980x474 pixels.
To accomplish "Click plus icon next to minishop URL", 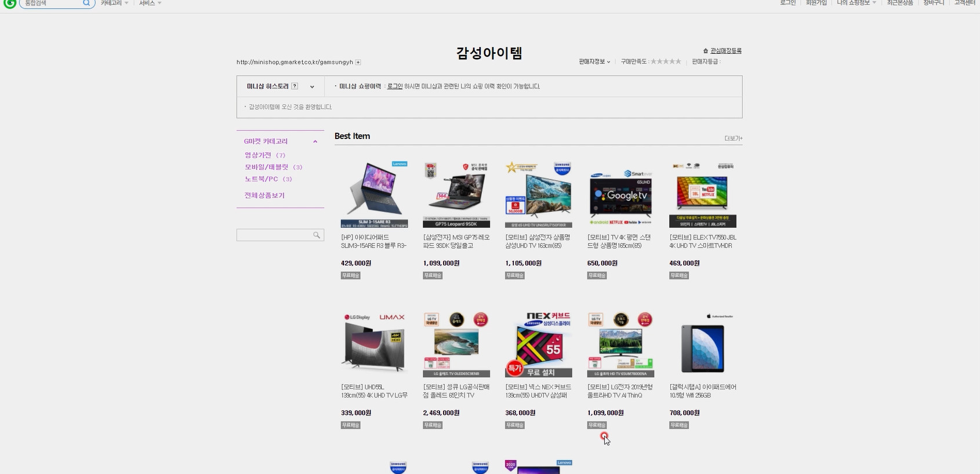I will [x=358, y=62].
